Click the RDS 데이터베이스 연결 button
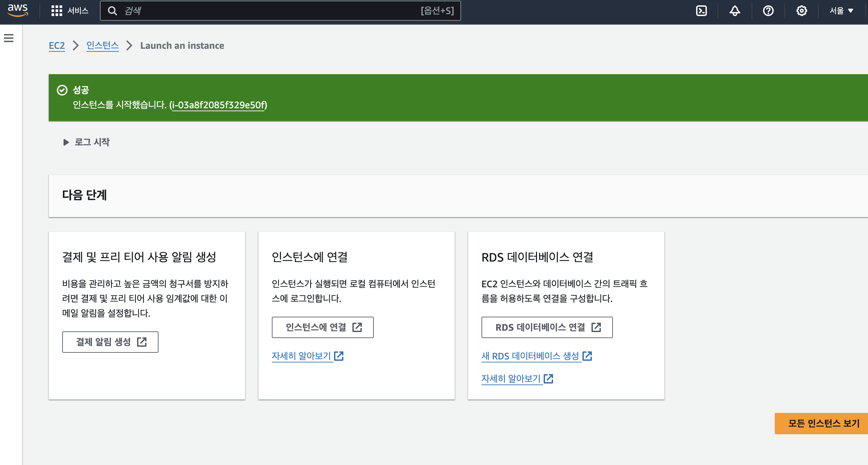The height and width of the screenshot is (465, 868). [x=547, y=327]
